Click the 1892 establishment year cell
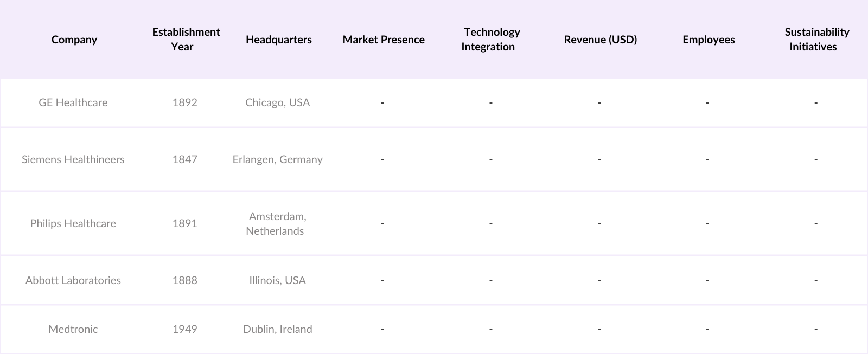 (x=185, y=102)
